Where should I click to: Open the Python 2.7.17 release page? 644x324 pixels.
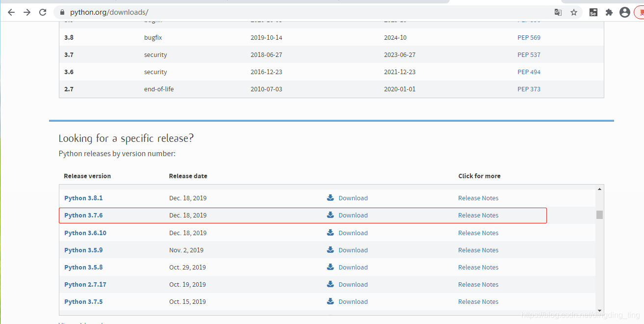[85, 285]
